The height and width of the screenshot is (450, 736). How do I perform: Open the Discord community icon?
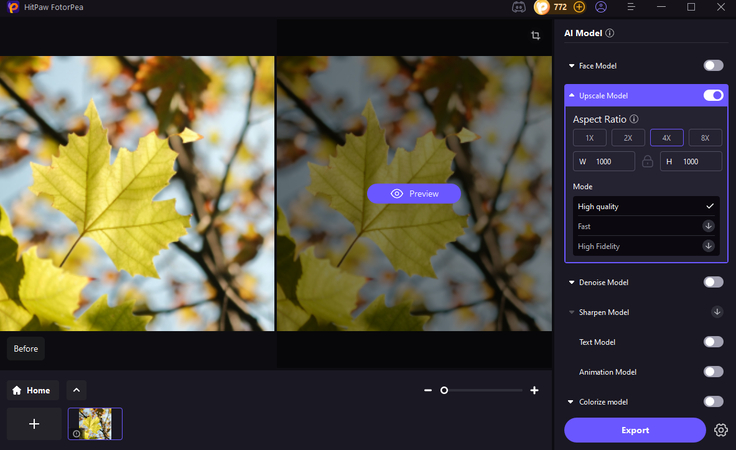[518, 7]
